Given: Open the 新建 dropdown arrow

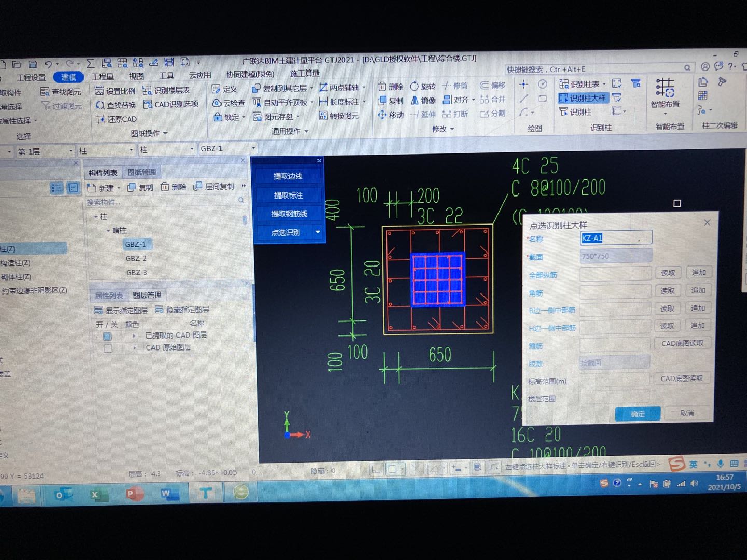Looking at the screenshot, I should (x=119, y=188).
